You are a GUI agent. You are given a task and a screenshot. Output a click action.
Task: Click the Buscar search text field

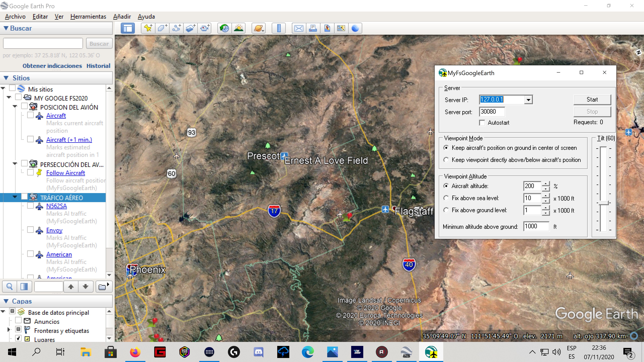point(43,43)
